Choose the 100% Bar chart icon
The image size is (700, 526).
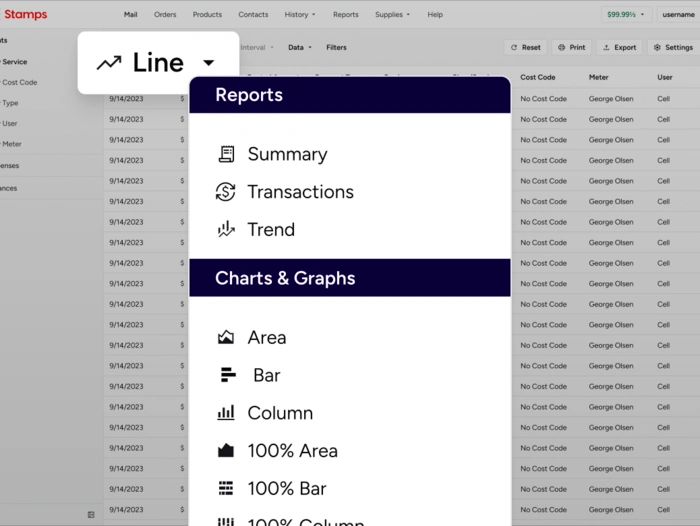coord(226,488)
